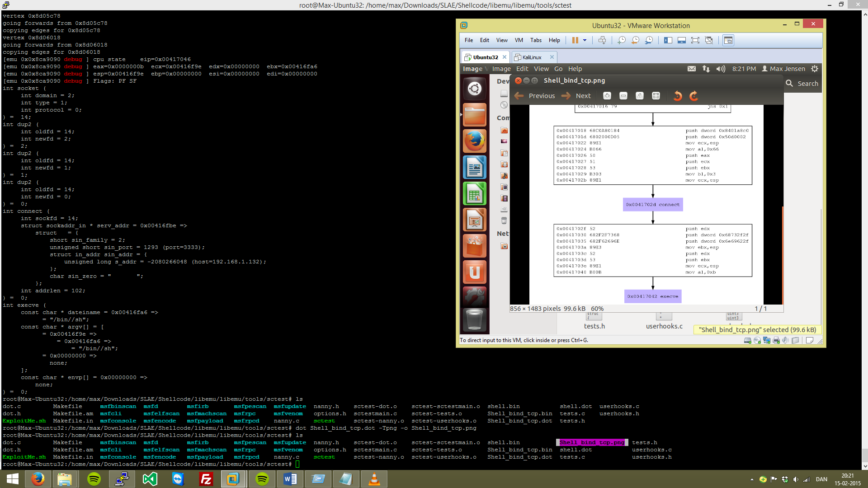Launch Firefox from the Ubuntu launcher
868x488 pixels.
pyautogui.click(x=474, y=141)
